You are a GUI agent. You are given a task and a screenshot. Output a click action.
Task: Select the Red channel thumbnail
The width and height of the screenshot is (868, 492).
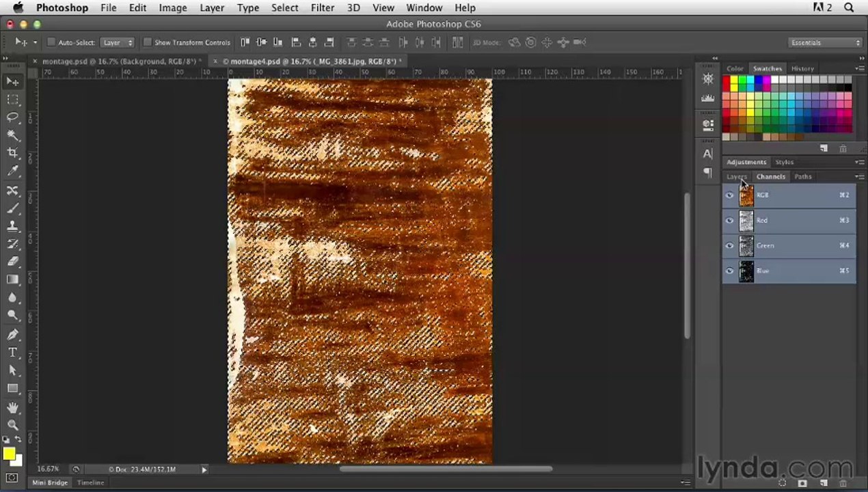click(746, 221)
